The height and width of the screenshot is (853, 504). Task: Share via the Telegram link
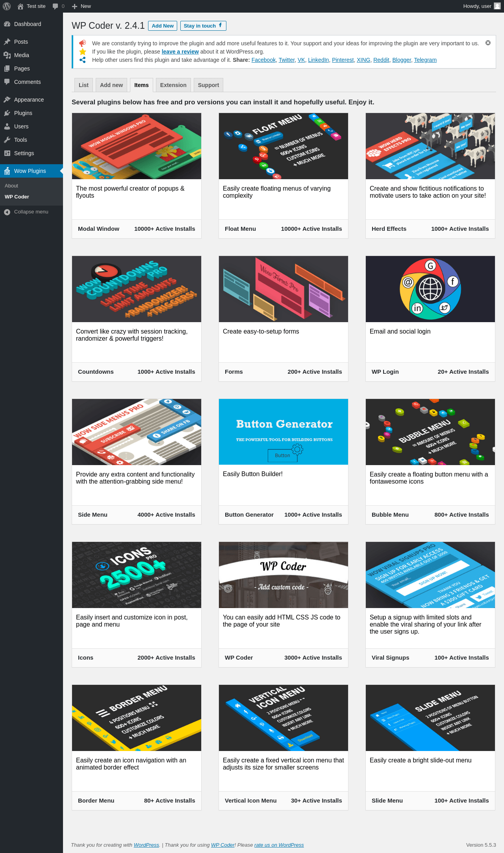[x=425, y=60]
